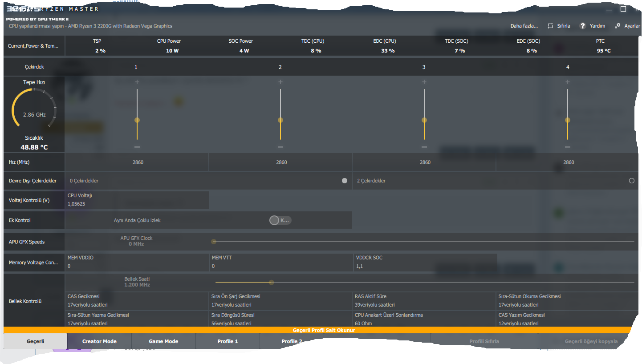The width and height of the screenshot is (642, 364).
Task: Click the Bellek Saati slider handle
Action: click(272, 282)
